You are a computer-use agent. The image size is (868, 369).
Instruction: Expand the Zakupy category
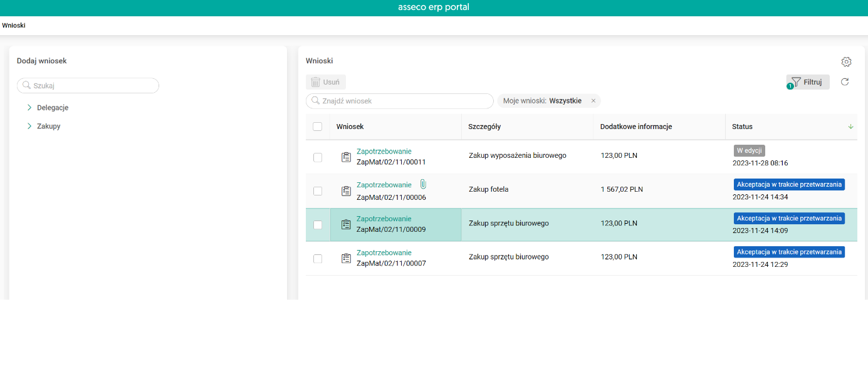[x=29, y=127]
